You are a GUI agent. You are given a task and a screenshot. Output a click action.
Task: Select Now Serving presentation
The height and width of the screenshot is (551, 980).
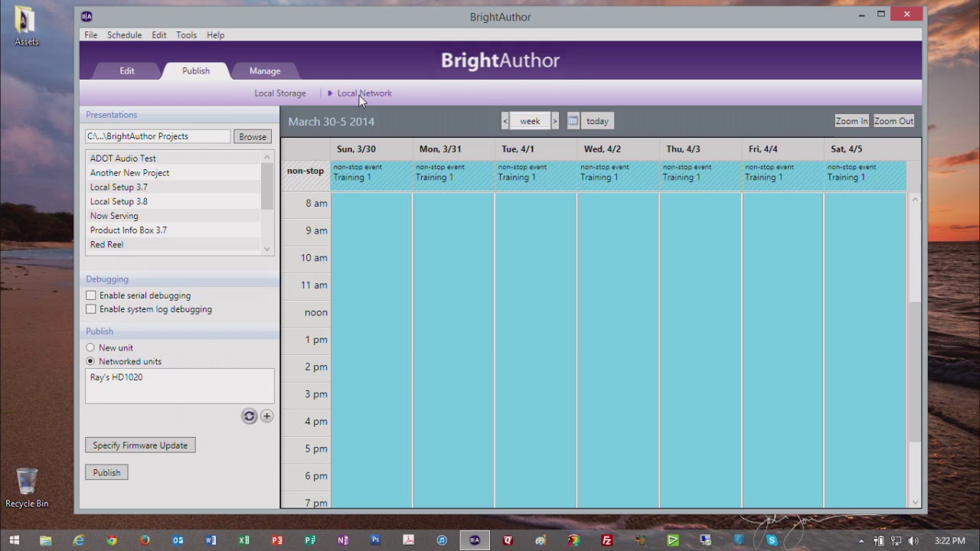click(173, 216)
